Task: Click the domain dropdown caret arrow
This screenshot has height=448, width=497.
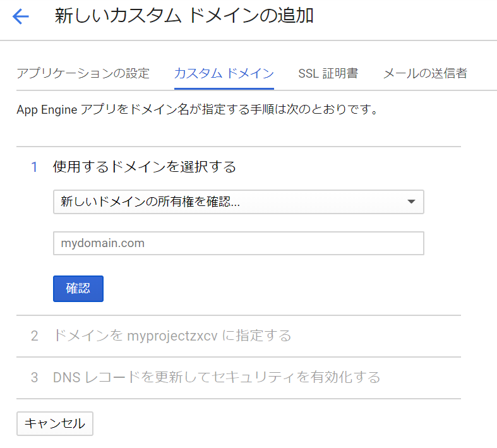Action: [x=411, y=202]
